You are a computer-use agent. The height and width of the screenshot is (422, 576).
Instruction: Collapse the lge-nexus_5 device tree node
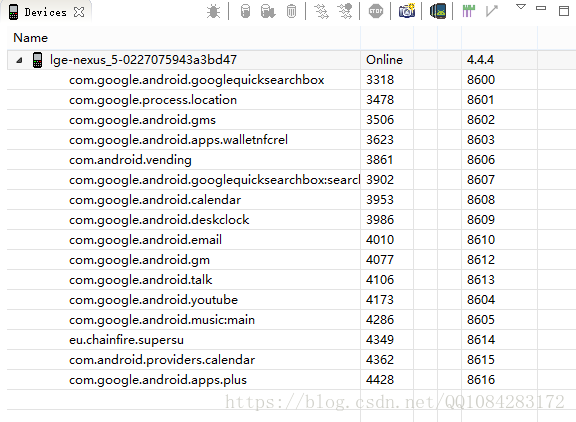[19, 60]
